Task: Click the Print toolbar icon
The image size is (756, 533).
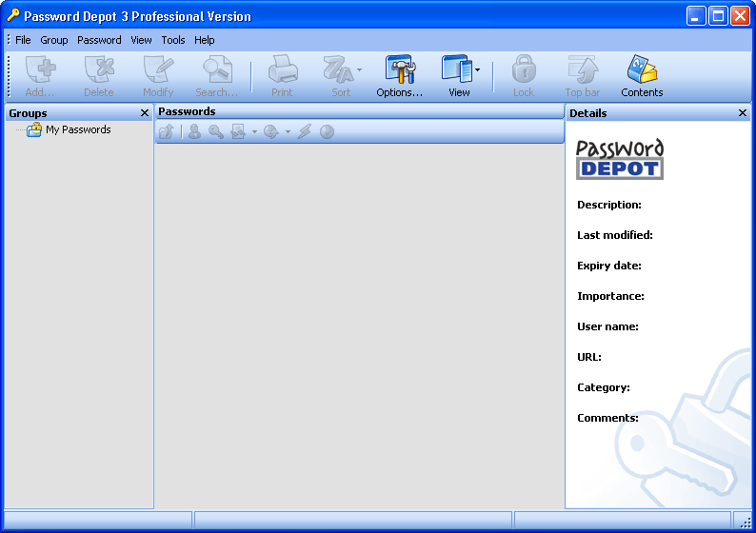Action: click(283, 69)
